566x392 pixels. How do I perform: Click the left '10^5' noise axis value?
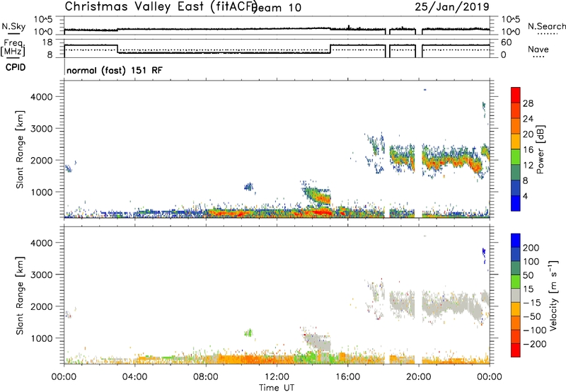(x=43, y=19)
